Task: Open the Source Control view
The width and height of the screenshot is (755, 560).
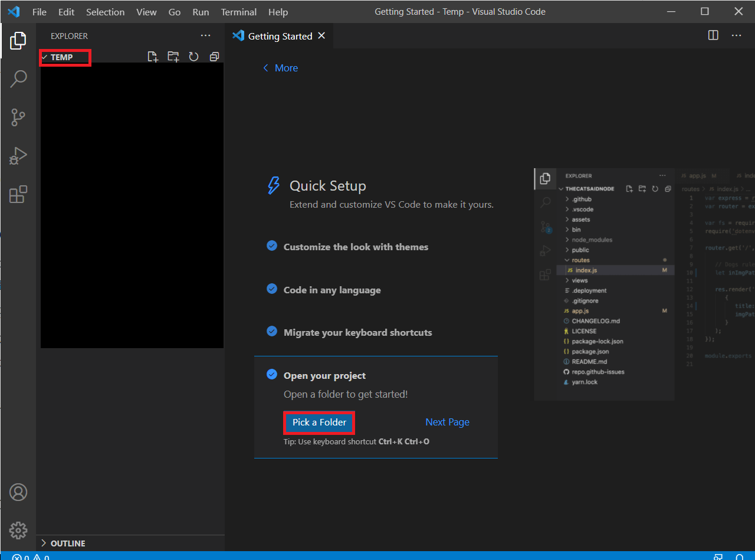Action: pyautogui.click(x=18, y=117)
